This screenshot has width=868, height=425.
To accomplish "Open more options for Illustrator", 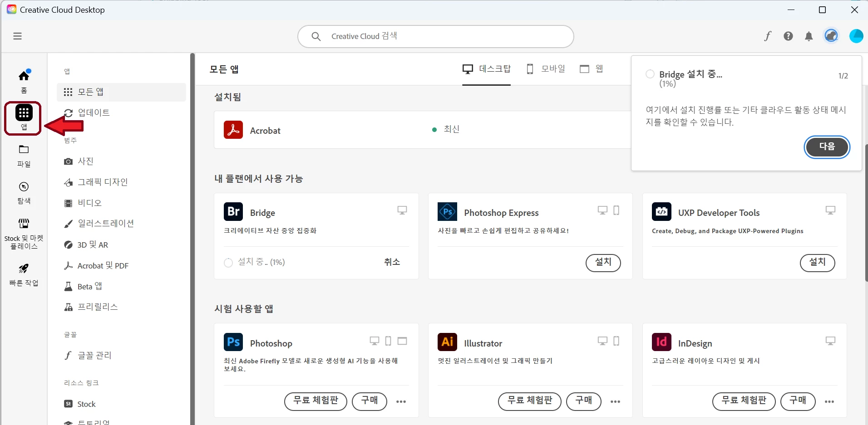I will (x=615, y=401).
